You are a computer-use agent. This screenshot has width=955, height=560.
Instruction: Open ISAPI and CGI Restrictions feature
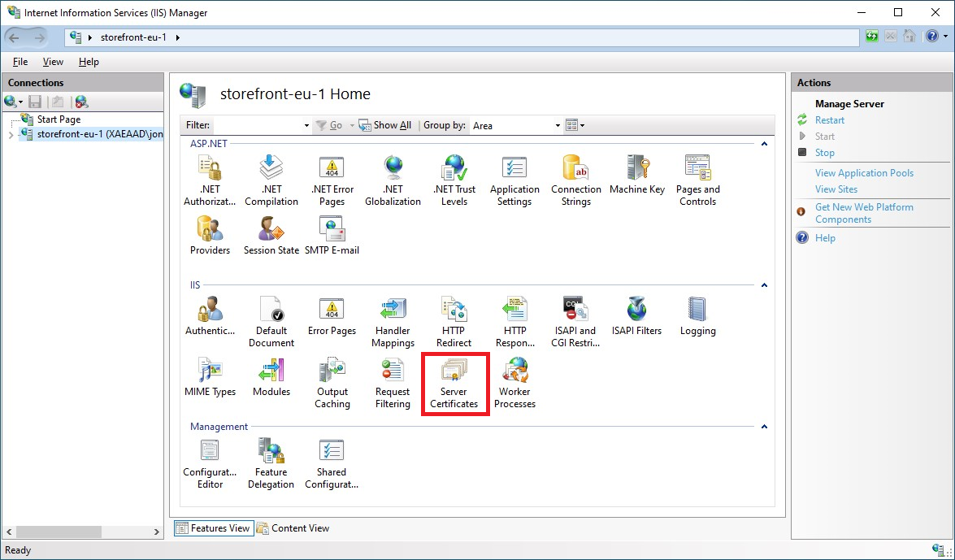[x=575, y=322]
